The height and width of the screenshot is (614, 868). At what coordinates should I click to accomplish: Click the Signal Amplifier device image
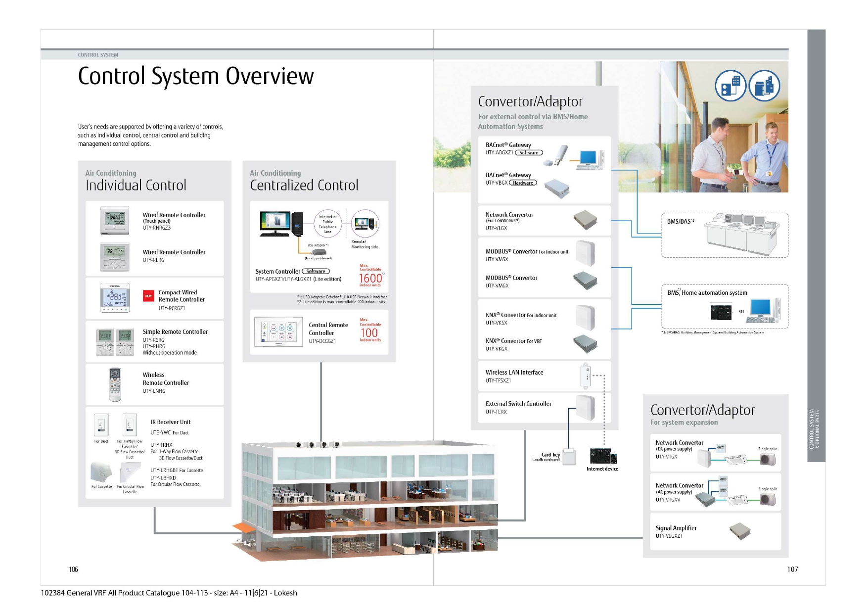[x=740, y=531]
